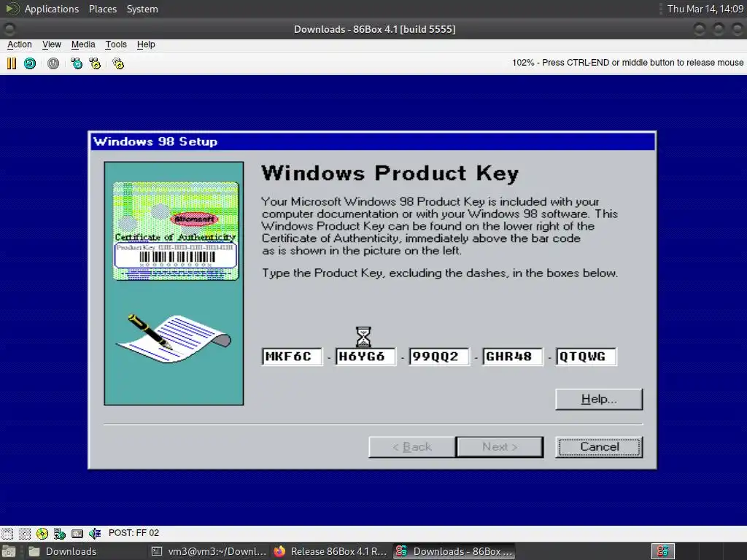Click the show desktop icon in taskbar
The height and width of the screenshot is (560, 747).
coord(9,551)
